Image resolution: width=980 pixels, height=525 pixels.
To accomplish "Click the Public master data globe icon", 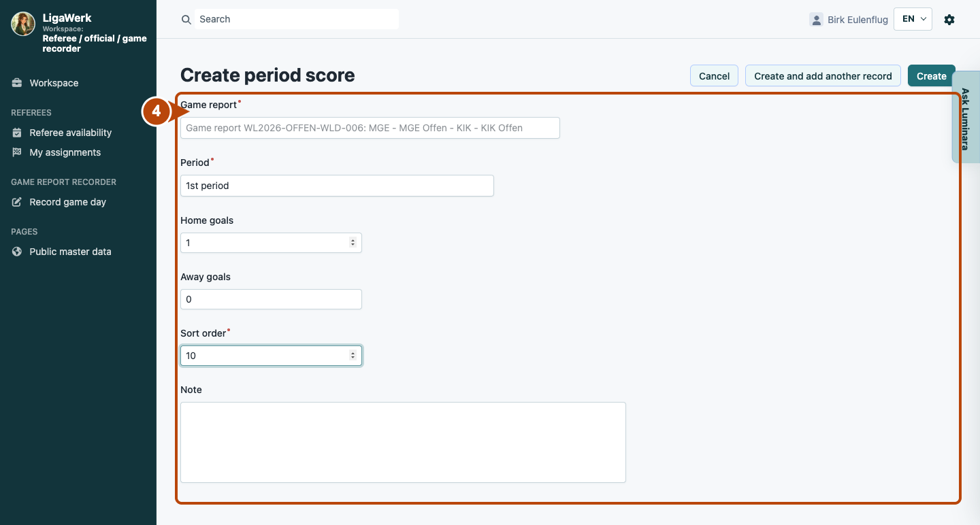I will pos(17,252).
